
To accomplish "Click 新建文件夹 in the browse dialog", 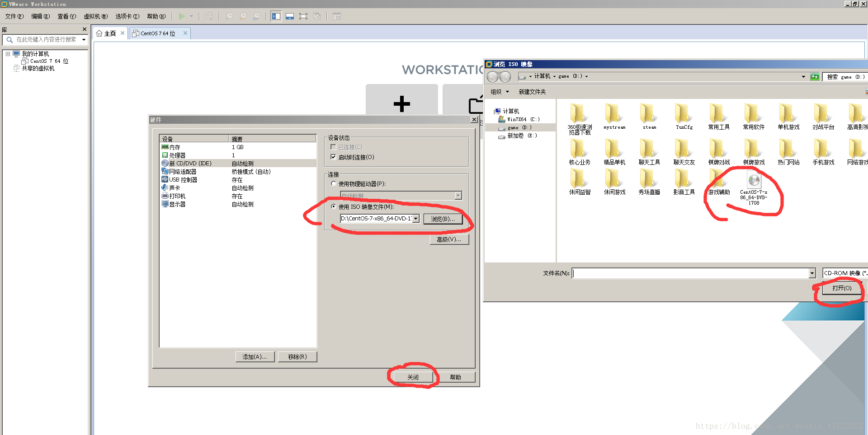I will [x=532, y=92].
